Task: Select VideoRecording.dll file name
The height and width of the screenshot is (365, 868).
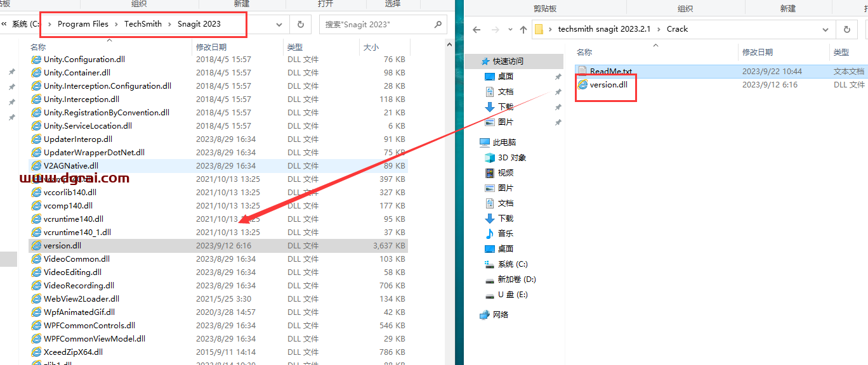Action: 79,286
